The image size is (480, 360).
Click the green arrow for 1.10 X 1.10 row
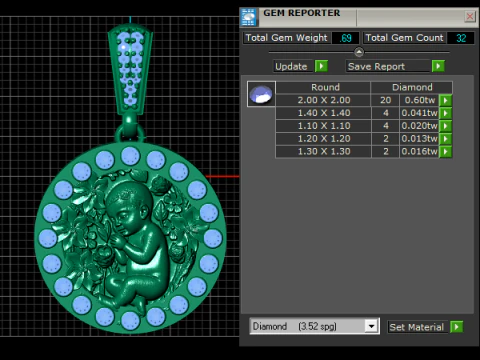[x=446, y=126]
